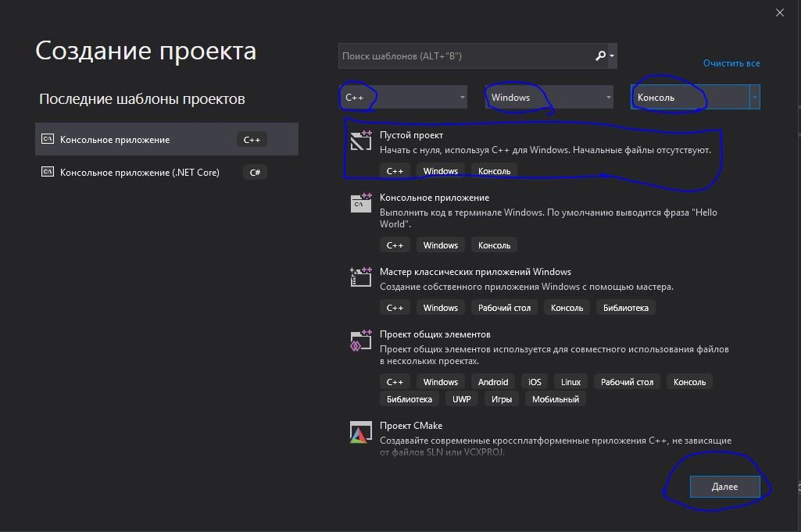
Task: Select the Проект CMake template icon
Action: (x=360, y=431)
